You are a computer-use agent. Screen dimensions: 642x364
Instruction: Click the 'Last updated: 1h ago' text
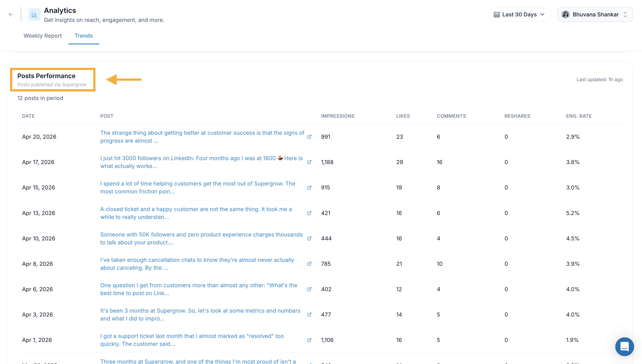(x=600, y=79)
